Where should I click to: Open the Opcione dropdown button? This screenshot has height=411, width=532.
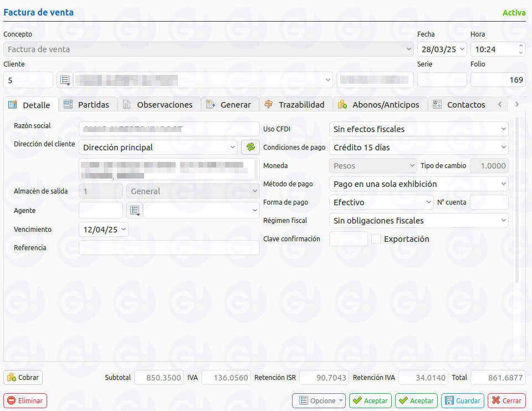coord(319,401)
